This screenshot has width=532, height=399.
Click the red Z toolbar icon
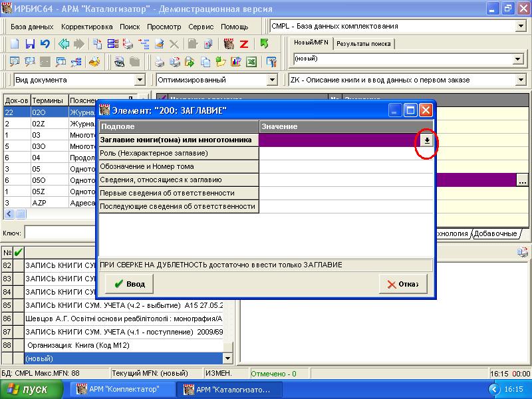click(244, 45)
